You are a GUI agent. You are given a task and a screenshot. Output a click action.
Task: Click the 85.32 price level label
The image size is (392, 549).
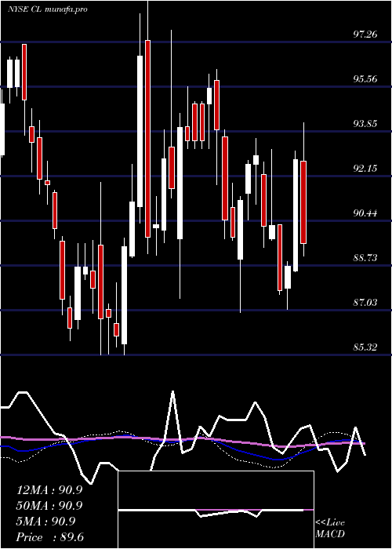click(x=366, y=347)
